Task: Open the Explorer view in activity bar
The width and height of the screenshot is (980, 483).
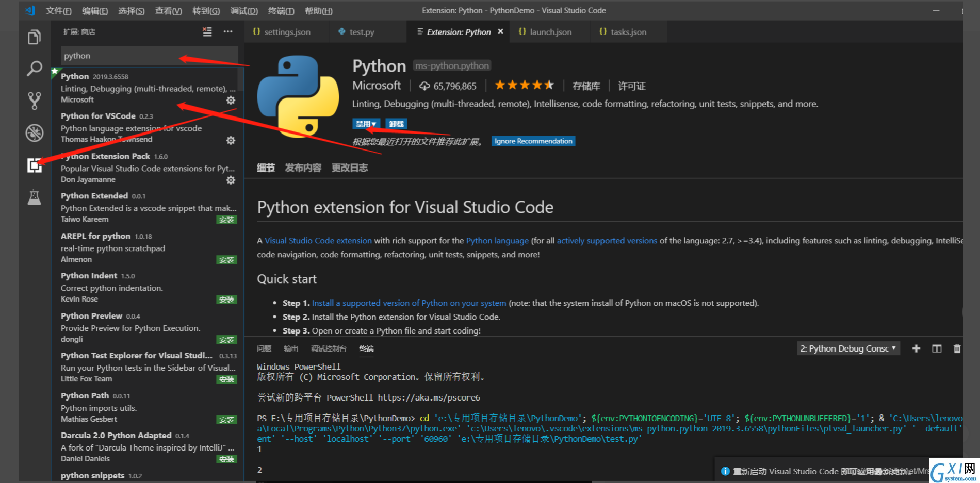Action: pos(35,37)
